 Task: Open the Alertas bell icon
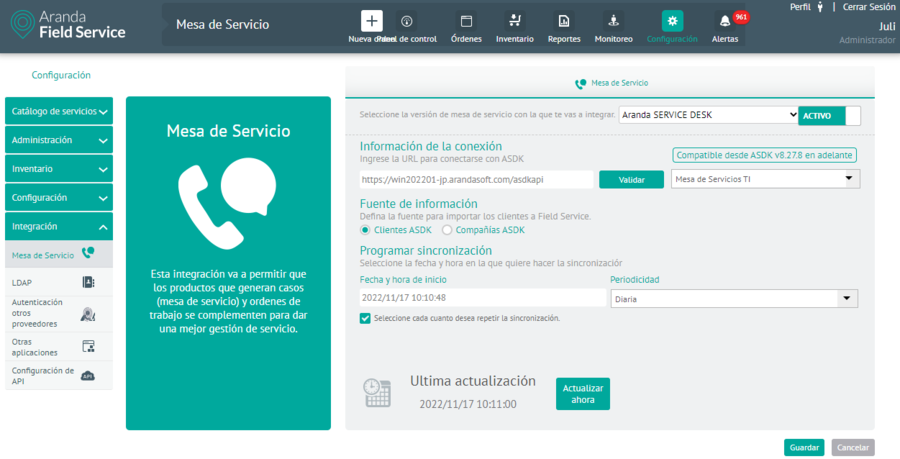click(725, 21)
